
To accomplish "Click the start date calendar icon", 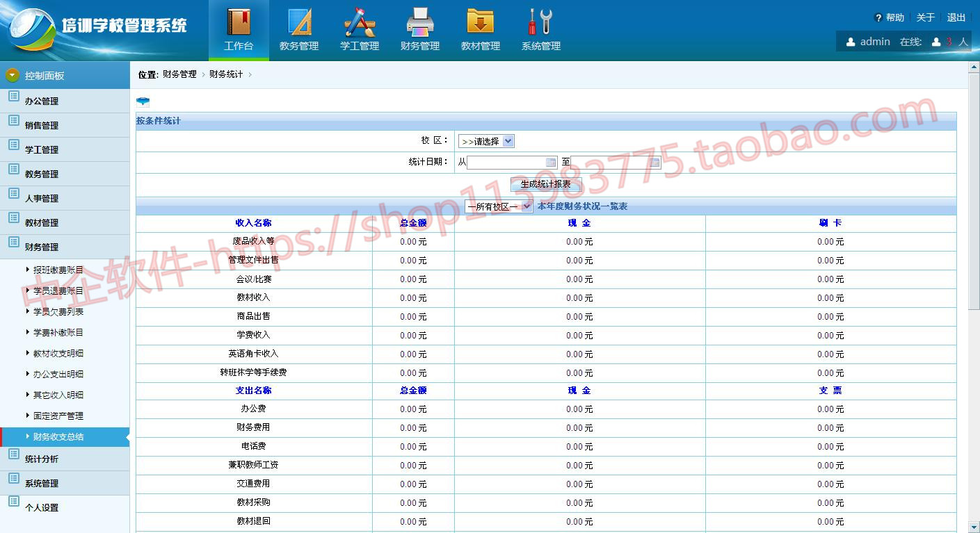I will (x=551, y=163).
